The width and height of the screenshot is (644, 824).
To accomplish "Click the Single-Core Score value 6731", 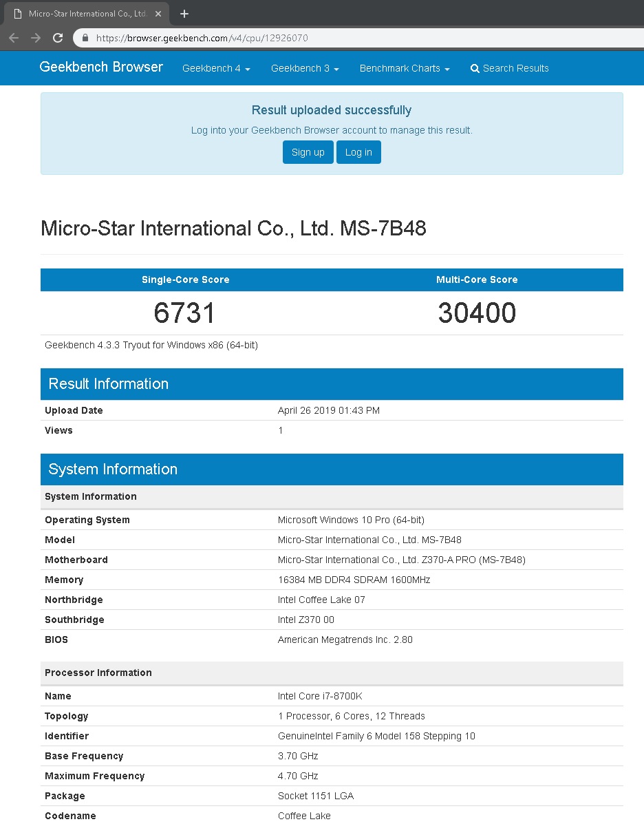I will [x=184, y=313].
